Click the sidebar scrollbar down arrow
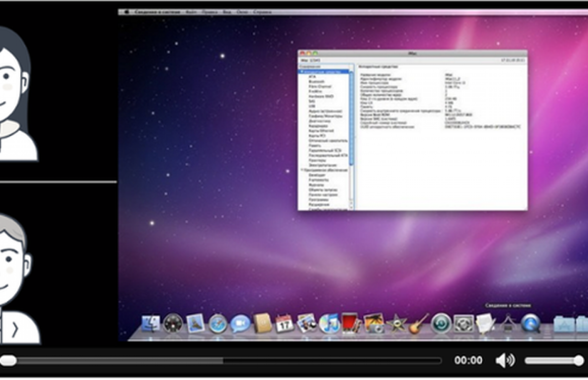This screenshot has width=588, height=380. pyautogui.click(x=352, y=207)
